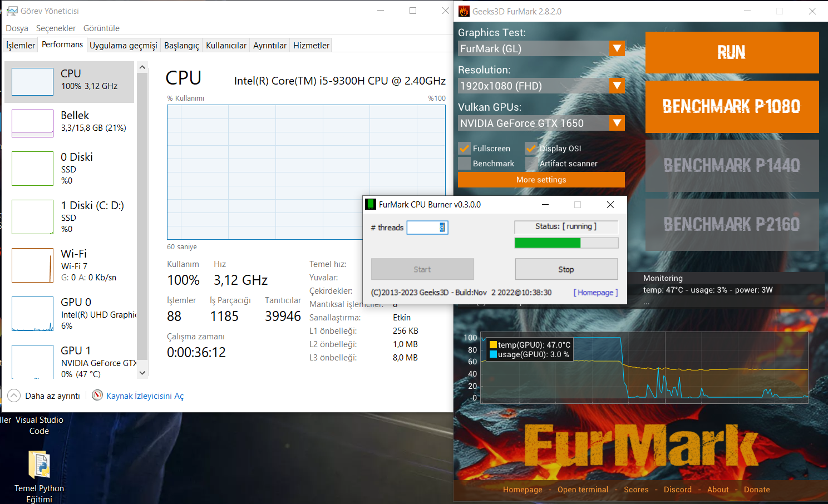Switch to the Başlangıç tab
Screen dimensions: 828x504
point(181,46)
